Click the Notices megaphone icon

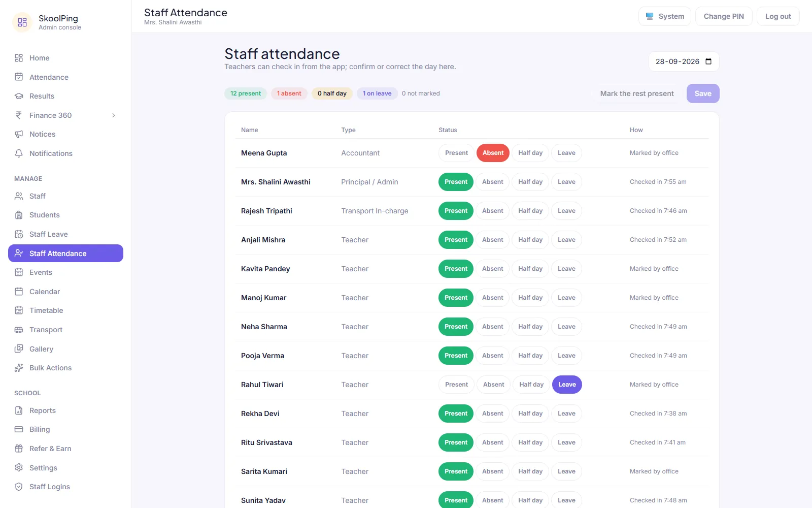point(19,134)
